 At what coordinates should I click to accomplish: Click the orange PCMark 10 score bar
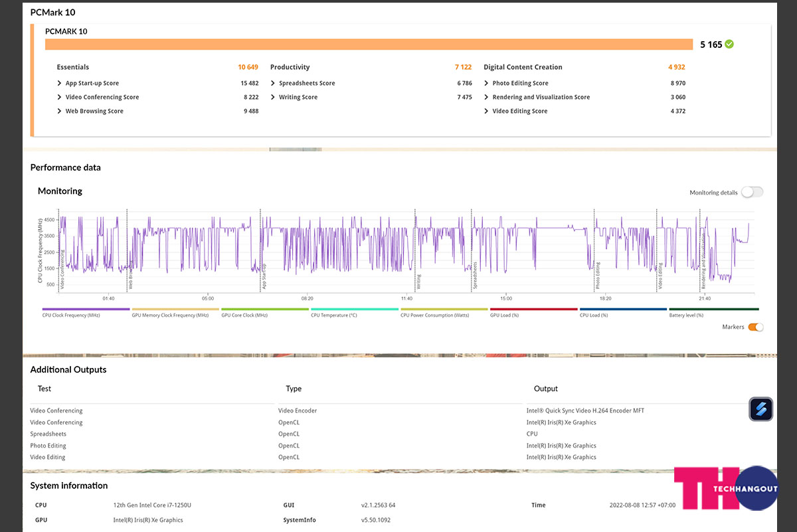click(x=369, y=44)
